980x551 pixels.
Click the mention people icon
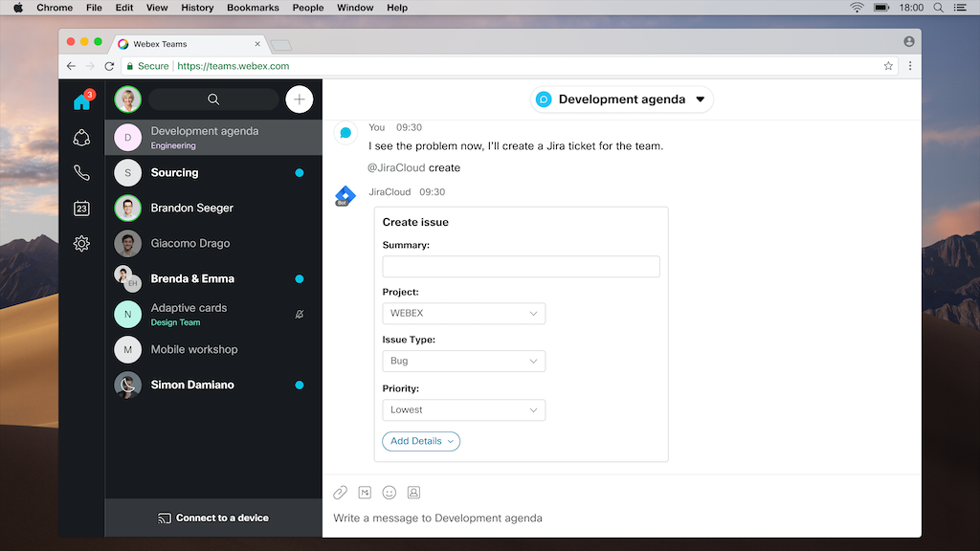tap(413, 493)
